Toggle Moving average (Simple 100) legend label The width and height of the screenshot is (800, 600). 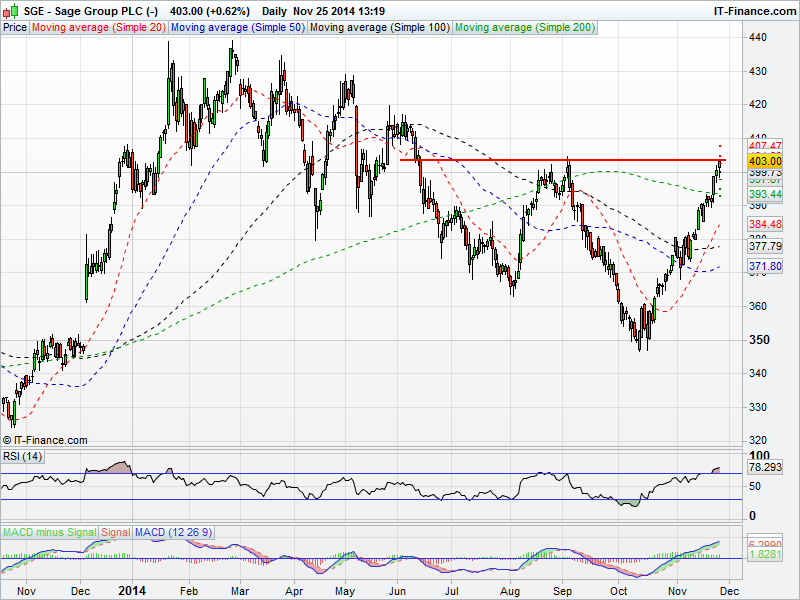point(379,28)
